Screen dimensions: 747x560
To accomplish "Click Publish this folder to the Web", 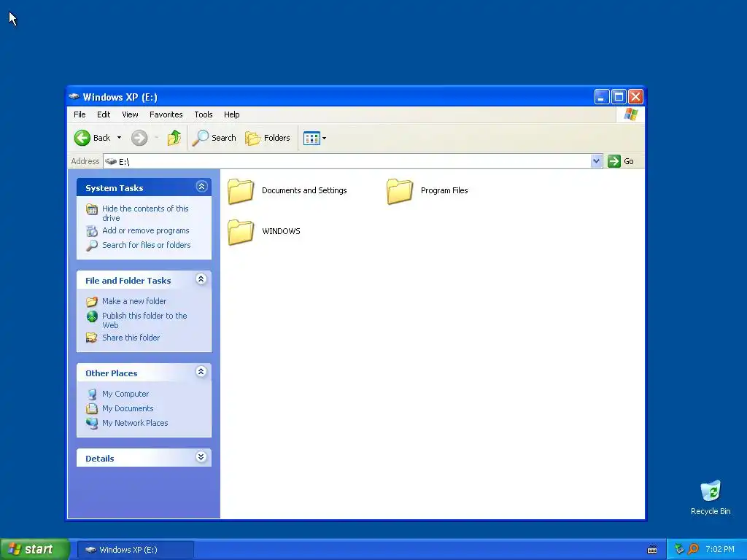I will [x=145, y=321].
